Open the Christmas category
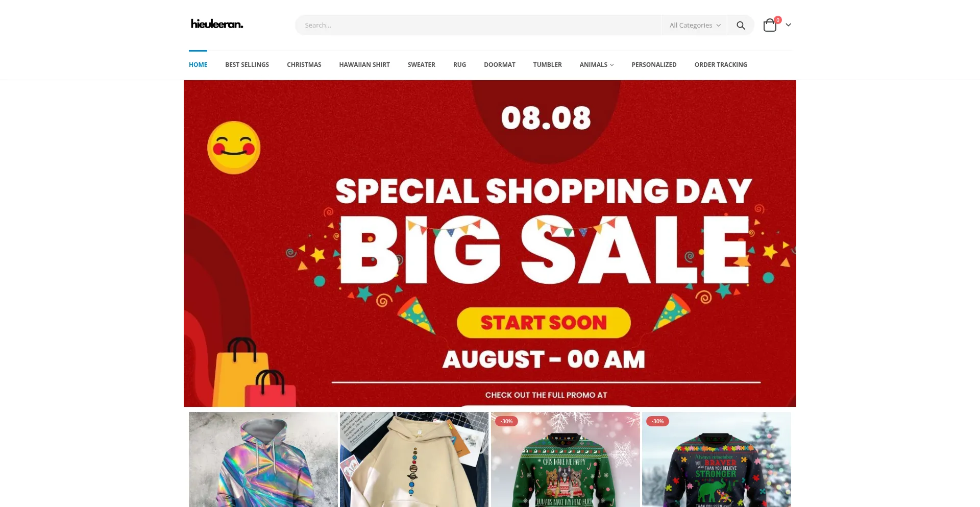 click(304, 65)
